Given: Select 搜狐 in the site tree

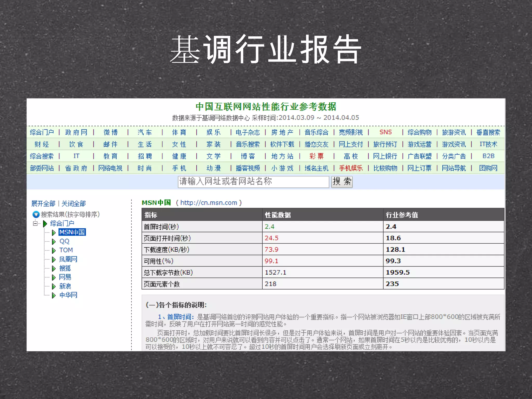Looking at the screenshot, I should pos(65,268).
